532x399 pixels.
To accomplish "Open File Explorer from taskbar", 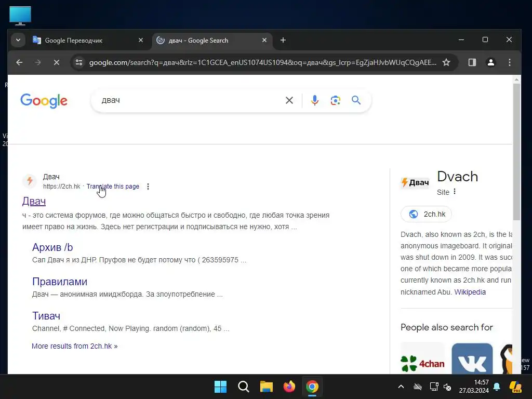I will pyautogui.click(x=267, y=387).
